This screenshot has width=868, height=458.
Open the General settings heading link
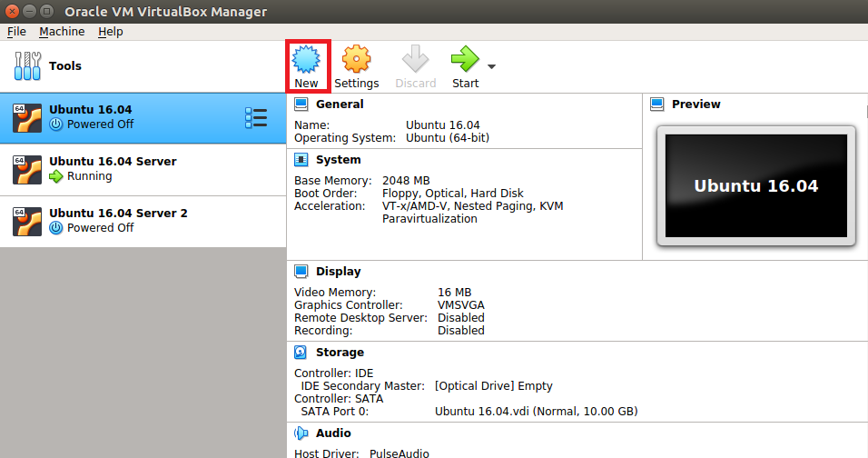[x=340, y=105]
